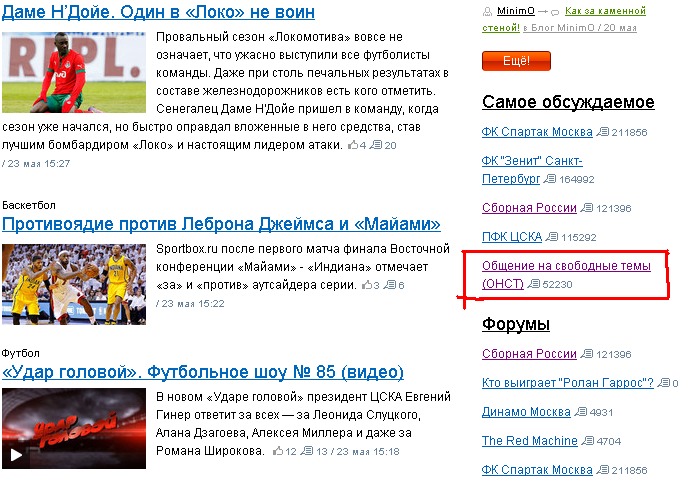Open 'ФК "Зенит" Санкт-Петербург' discussion link
The image size is (695, 482).
coord(532,170)
